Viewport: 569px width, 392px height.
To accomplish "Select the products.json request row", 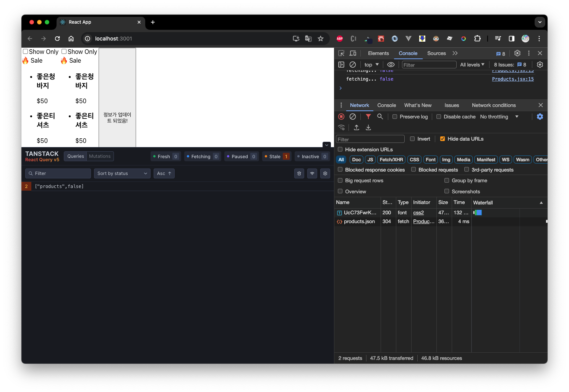I will point(441,222).
